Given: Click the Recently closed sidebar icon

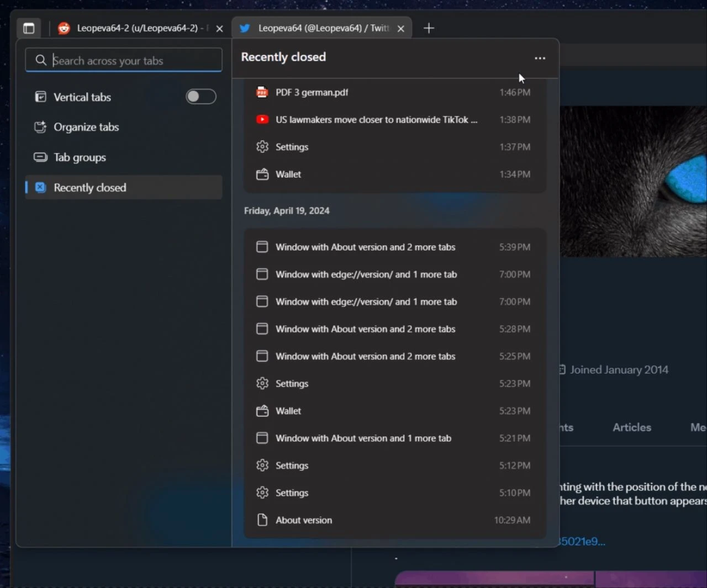Looking at the screenshot, I should pyautogui.click(x=40, y=188).
